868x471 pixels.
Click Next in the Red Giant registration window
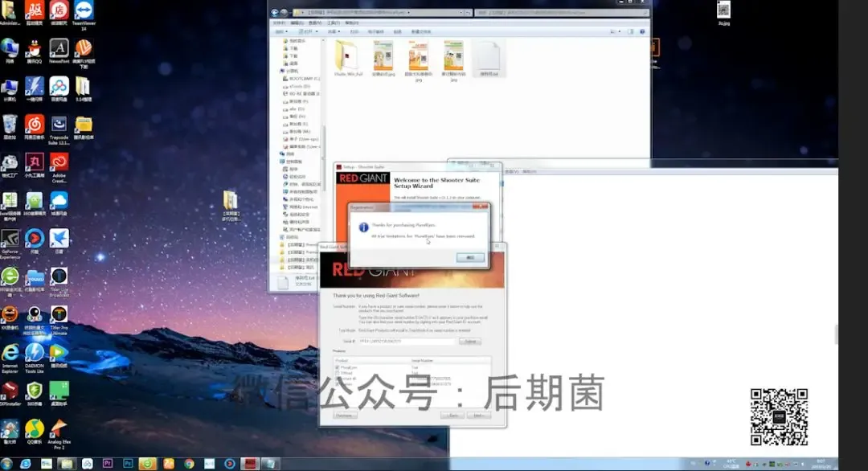click(479, 415)
